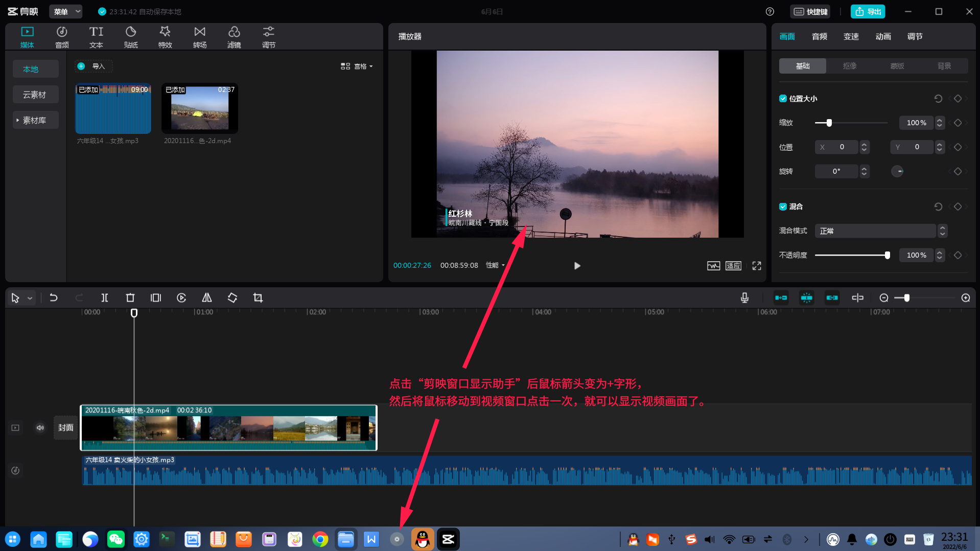Open the 特效 effects panel

tap(165, 36)
